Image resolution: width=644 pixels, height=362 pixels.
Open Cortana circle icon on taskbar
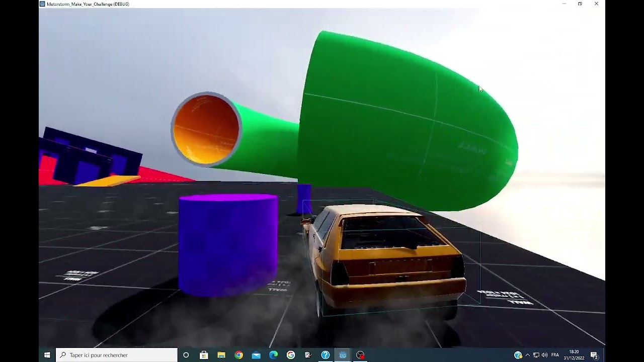(x=186, y=355)
